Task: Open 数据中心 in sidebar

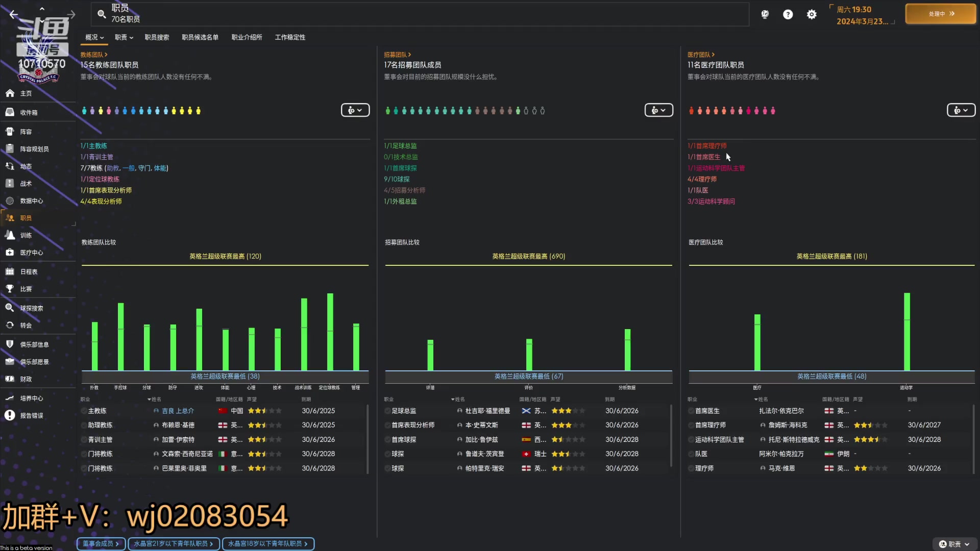Action: click(x=38, y=201)
